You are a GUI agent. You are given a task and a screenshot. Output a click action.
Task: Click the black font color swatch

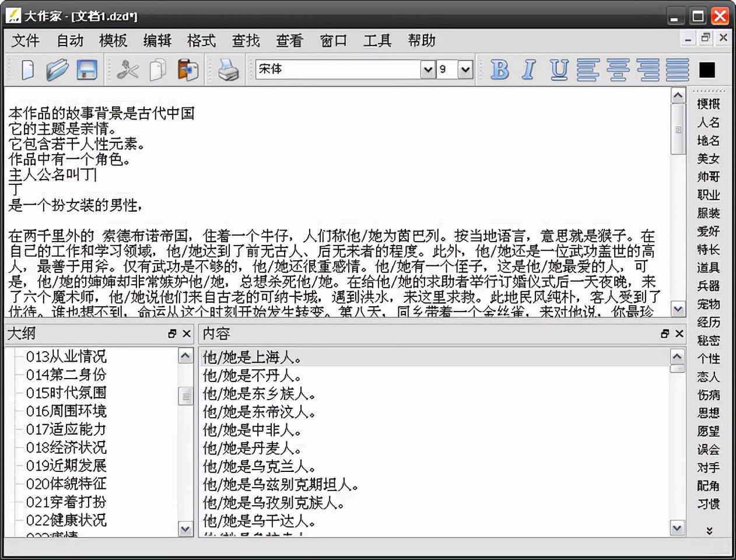point(707,69)
